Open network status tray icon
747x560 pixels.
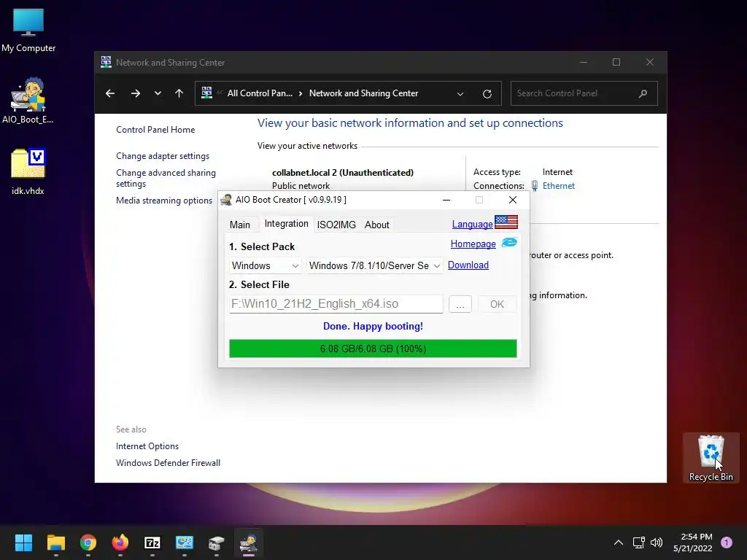(x=638, y=542)
